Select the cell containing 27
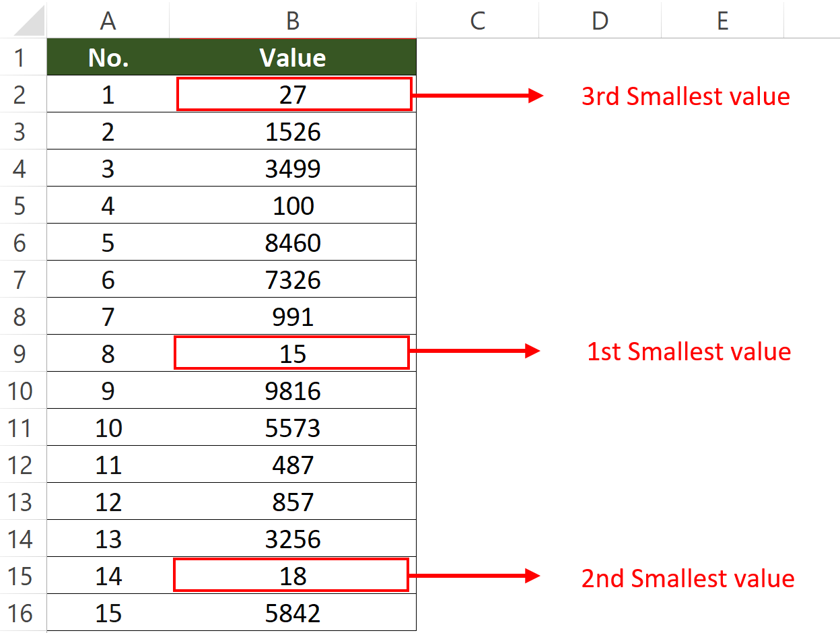Image resolution: width=840 pixels, height=633 pixels. point(292,94)
